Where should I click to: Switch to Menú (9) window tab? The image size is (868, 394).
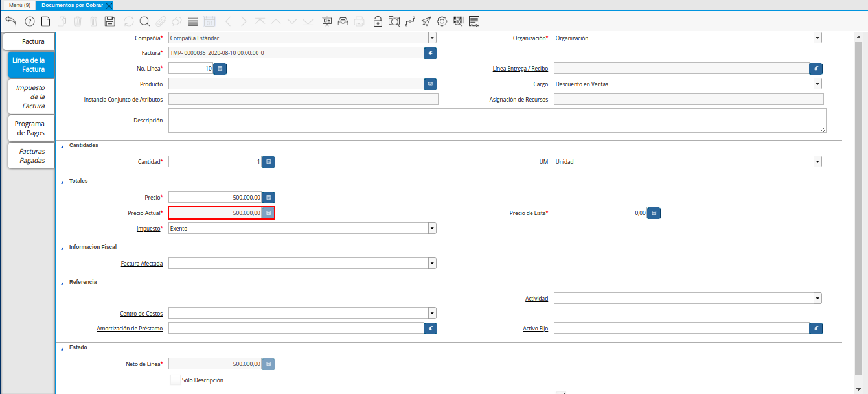click(x=19, y=5)
